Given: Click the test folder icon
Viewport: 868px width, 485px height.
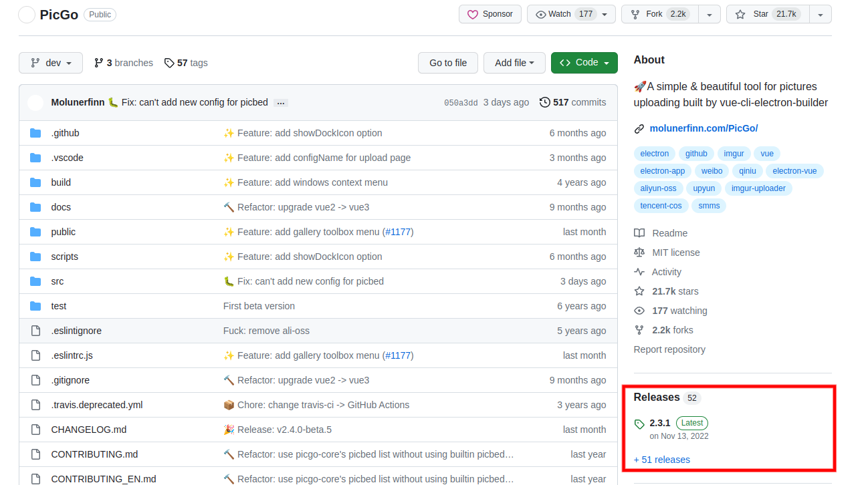Looking at the screenshot, I should pos(35,306).
